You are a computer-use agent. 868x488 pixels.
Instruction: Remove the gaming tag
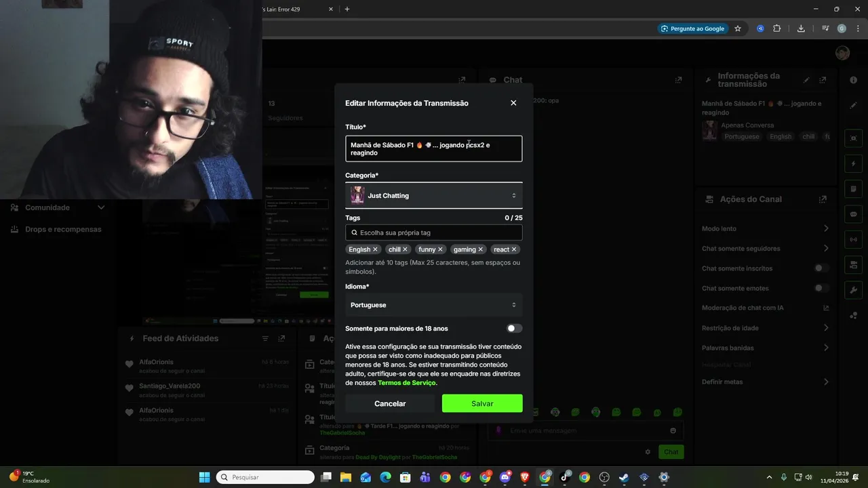[481, 249]
